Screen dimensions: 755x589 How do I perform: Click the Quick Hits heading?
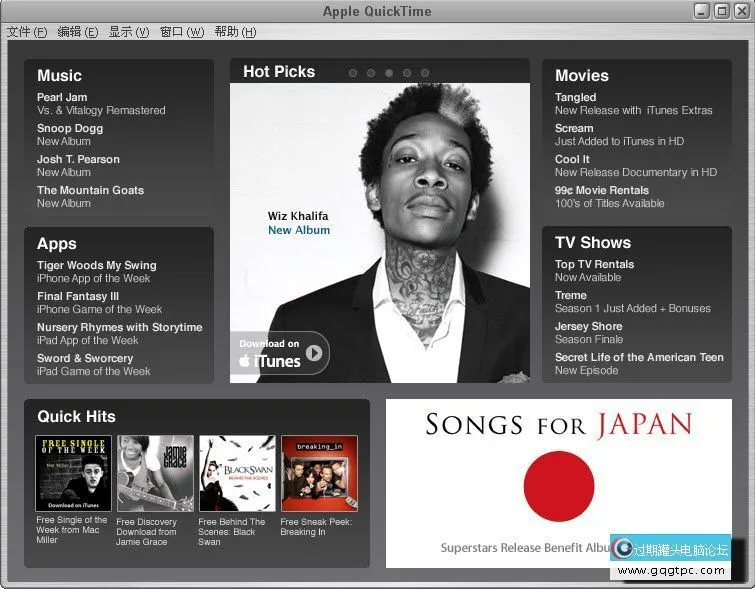(76, 417)
